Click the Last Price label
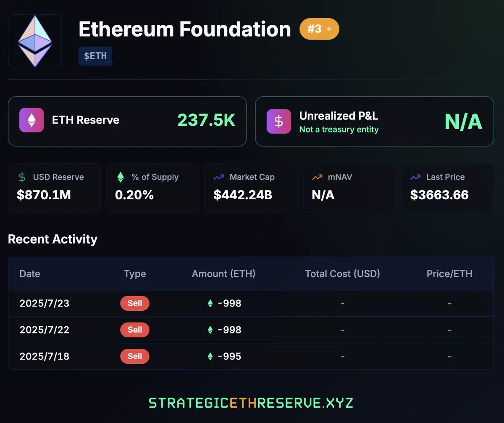Image resolution: width=504 pixels, height=423 pixels. 445,177
